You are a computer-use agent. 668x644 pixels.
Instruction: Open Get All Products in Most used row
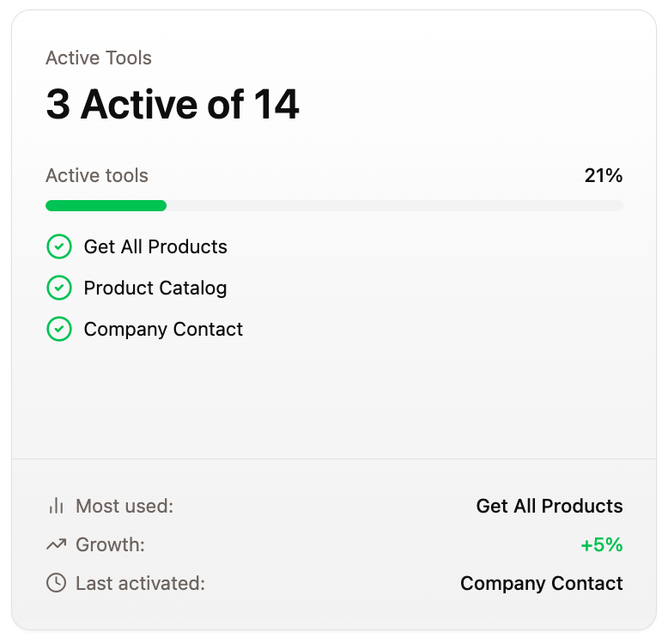(550, 506)
